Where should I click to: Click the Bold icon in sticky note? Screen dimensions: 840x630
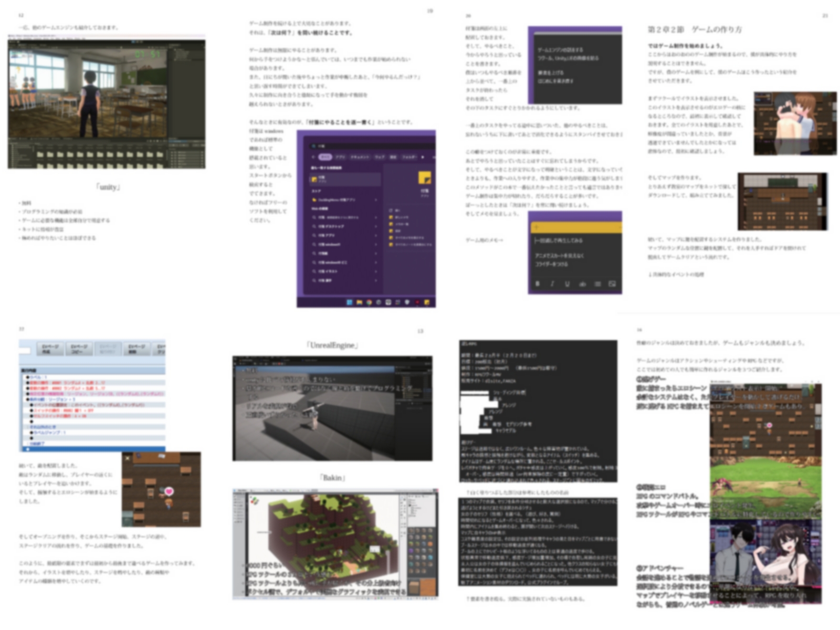537,284
